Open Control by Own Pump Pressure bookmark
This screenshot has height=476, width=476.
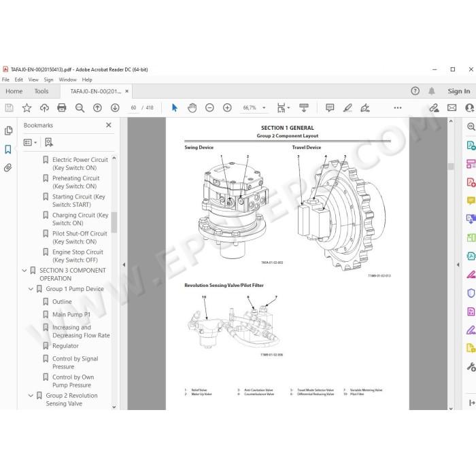point(73,381)
